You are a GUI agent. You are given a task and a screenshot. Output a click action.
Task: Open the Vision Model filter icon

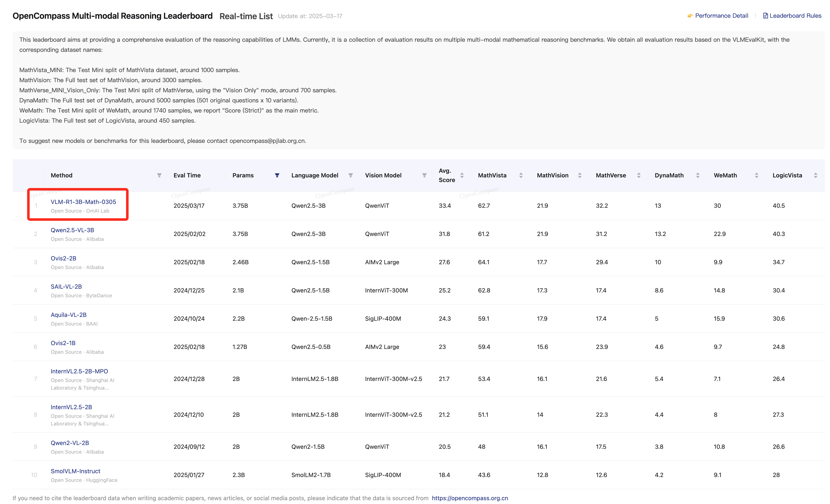[424, 175]
